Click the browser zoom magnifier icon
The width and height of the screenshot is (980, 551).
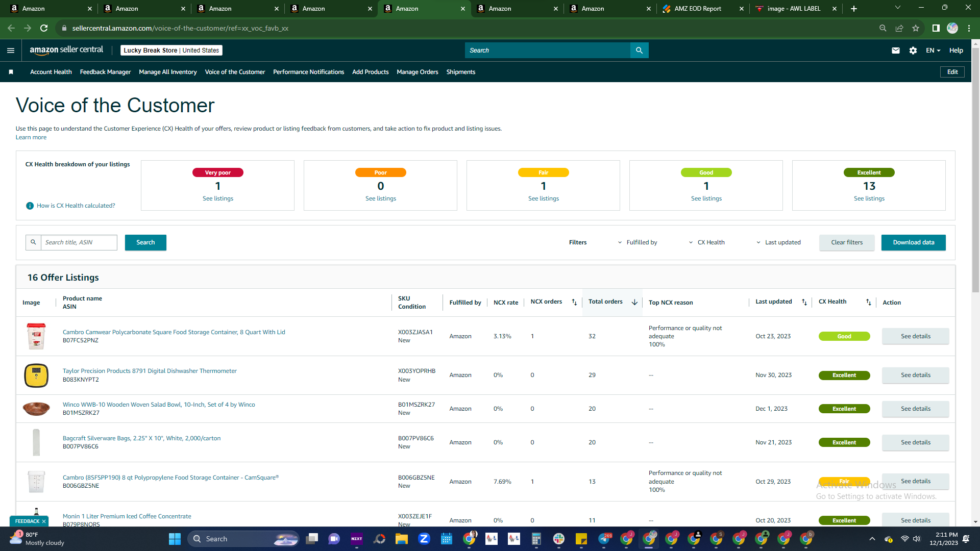click(883, 28)
